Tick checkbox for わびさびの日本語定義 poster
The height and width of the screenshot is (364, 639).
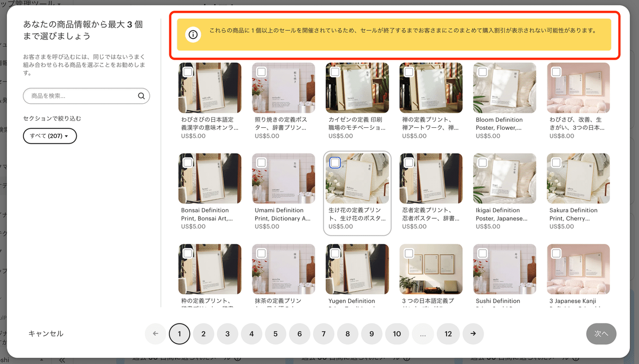click(x=188, y=72)
